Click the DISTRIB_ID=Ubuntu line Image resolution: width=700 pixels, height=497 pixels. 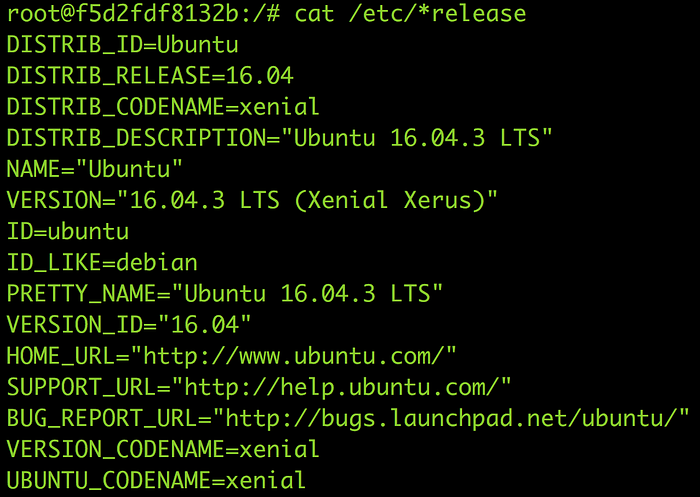pos(123,45)
